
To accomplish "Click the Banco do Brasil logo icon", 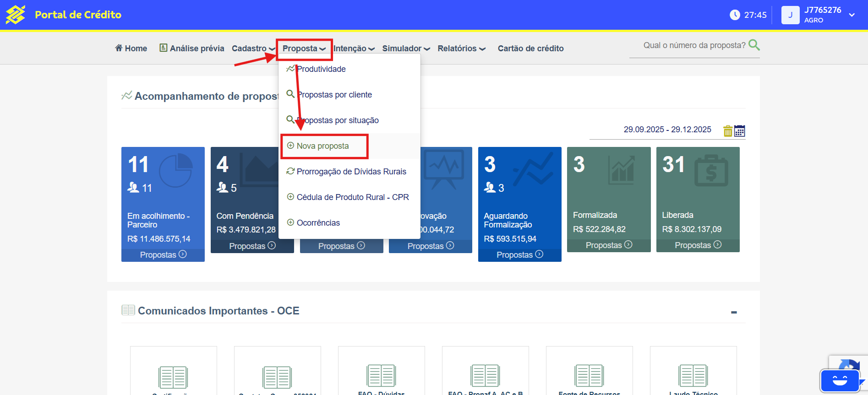I will pyautogui.click(x=16, y=15).
